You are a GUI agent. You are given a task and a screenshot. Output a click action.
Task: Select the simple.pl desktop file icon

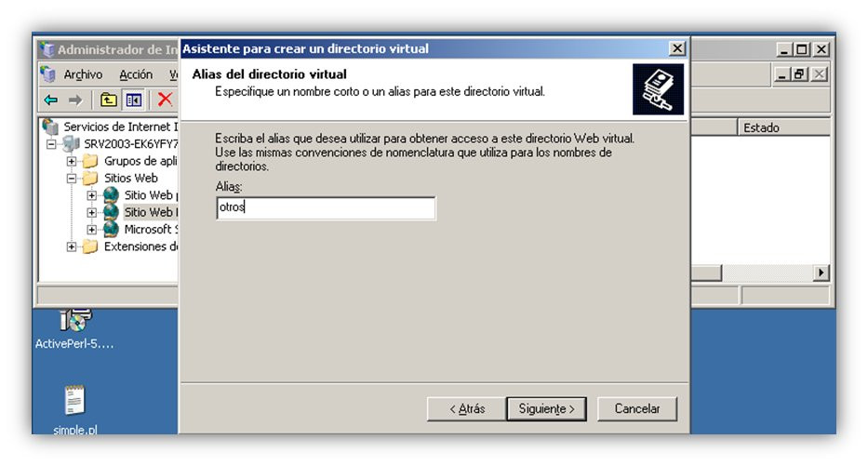(74, 401)
